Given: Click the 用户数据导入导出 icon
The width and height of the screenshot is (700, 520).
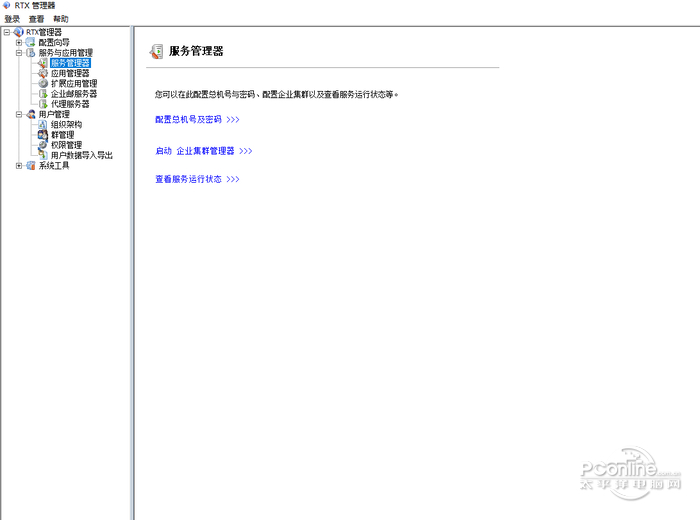Looking at the screenshot, I should pos(43,155).
